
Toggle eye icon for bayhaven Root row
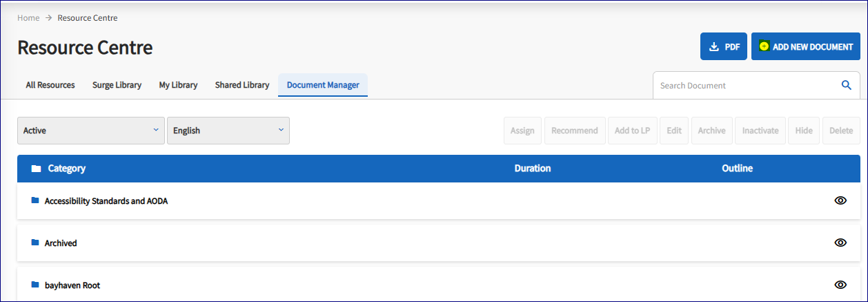[x=840, y=285]
